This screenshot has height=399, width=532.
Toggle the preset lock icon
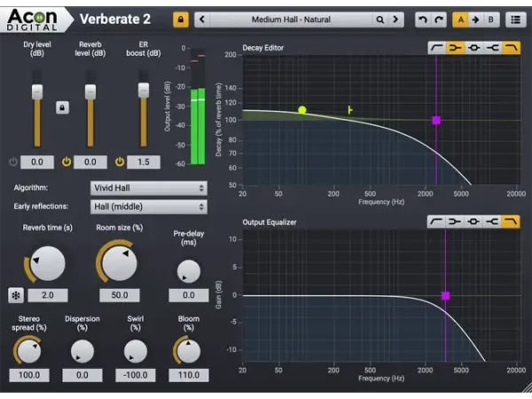tap(181, 20)
